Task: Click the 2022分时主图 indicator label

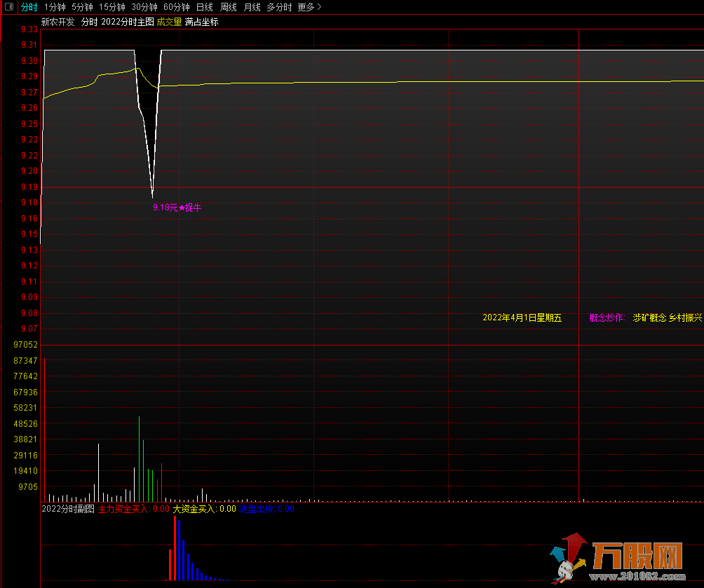Action: coord(128,22)
